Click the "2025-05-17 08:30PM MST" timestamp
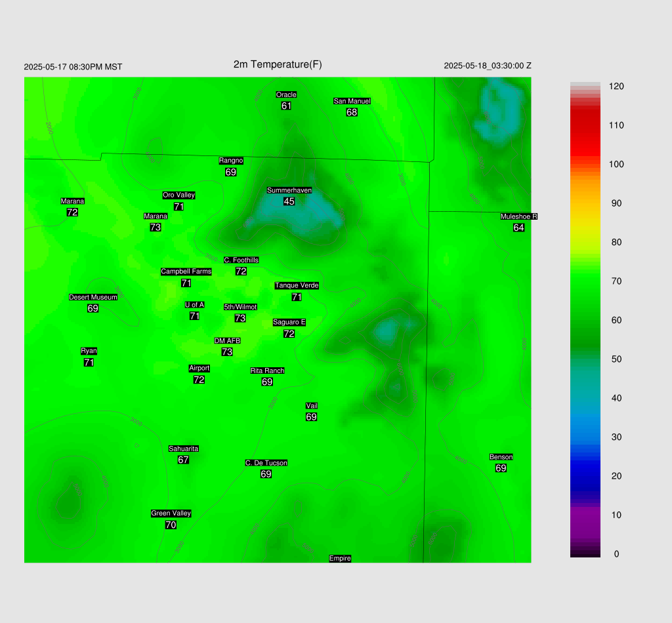 tap(73, 67)
